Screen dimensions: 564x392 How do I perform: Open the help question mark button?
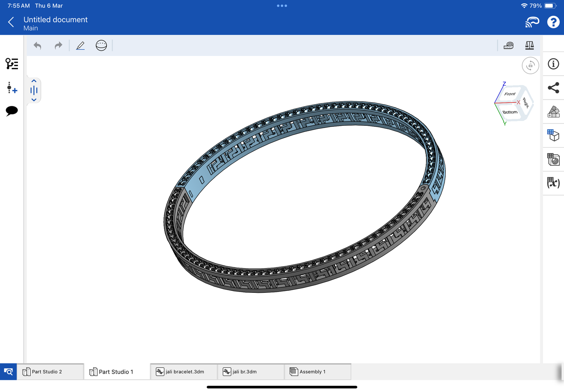[553, 22]
